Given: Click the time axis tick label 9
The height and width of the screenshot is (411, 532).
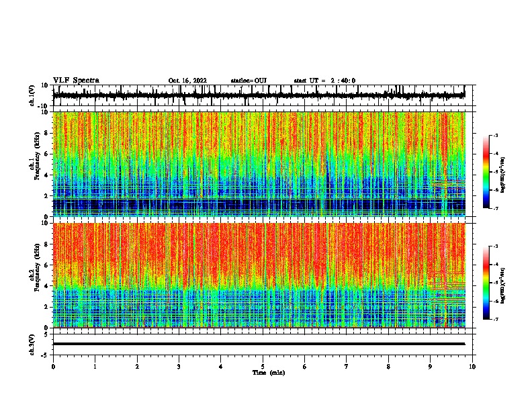Looking at the screenshot, I should [x=430, y=367].
